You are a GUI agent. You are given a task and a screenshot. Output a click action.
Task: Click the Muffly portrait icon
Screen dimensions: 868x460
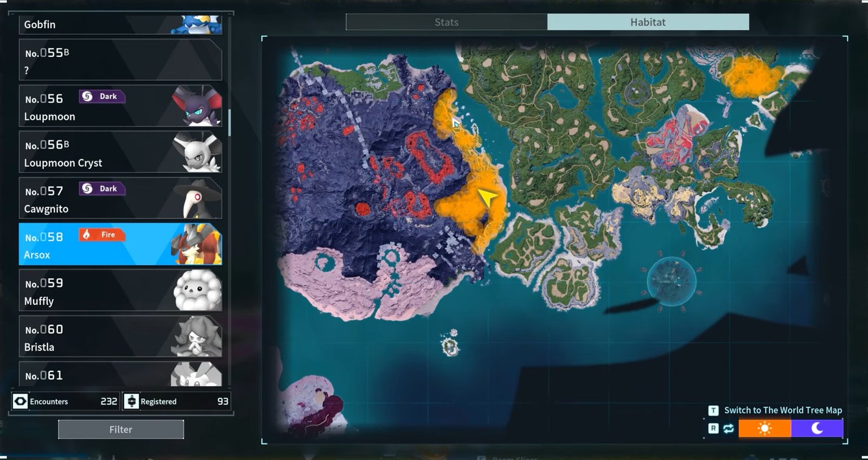tap(197, 291)
